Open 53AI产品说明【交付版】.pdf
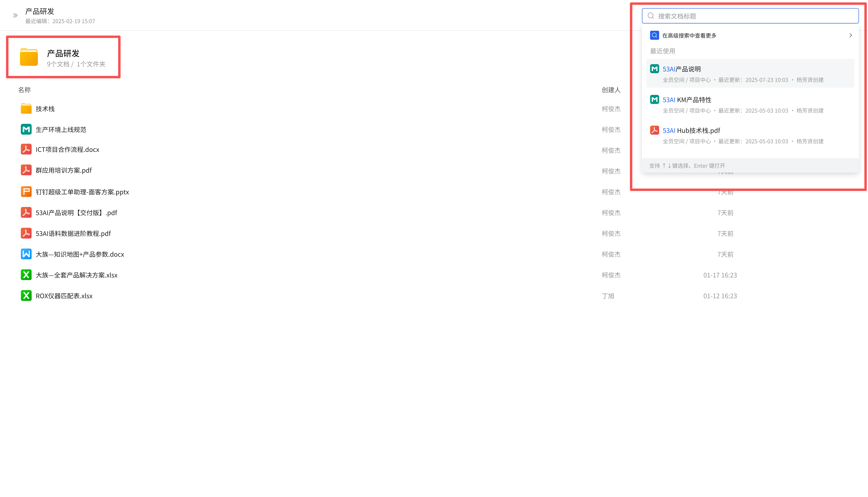868x497 pixels. point(77,213)
